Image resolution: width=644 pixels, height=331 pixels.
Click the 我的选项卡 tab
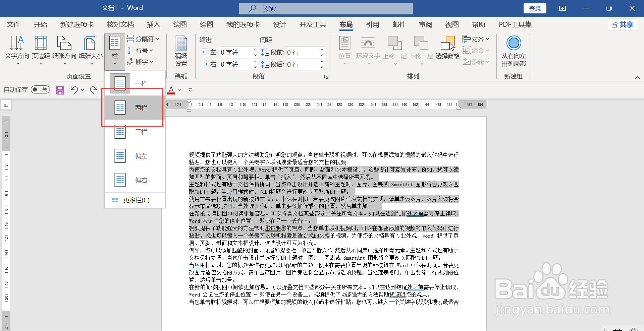pos(243,24)
